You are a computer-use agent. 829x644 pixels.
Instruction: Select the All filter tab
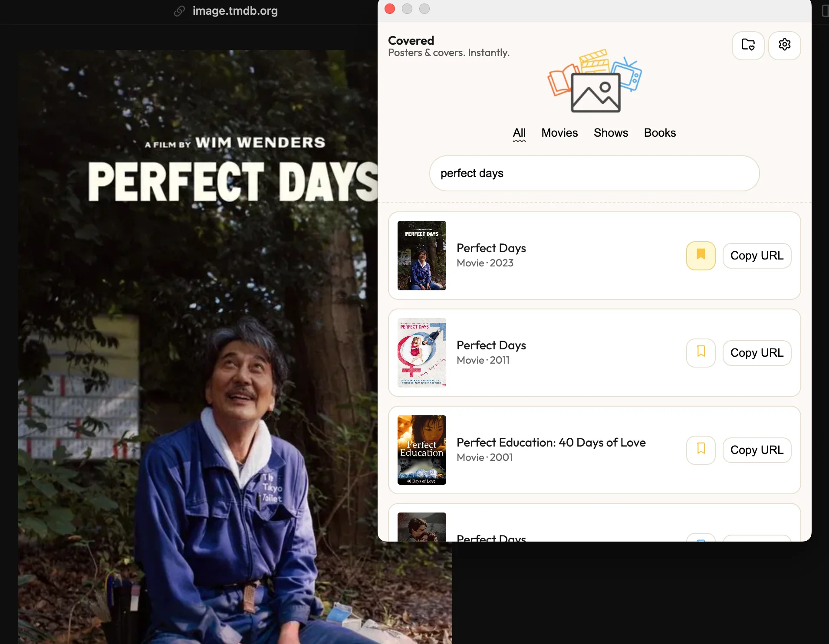(x=519, y=133)
